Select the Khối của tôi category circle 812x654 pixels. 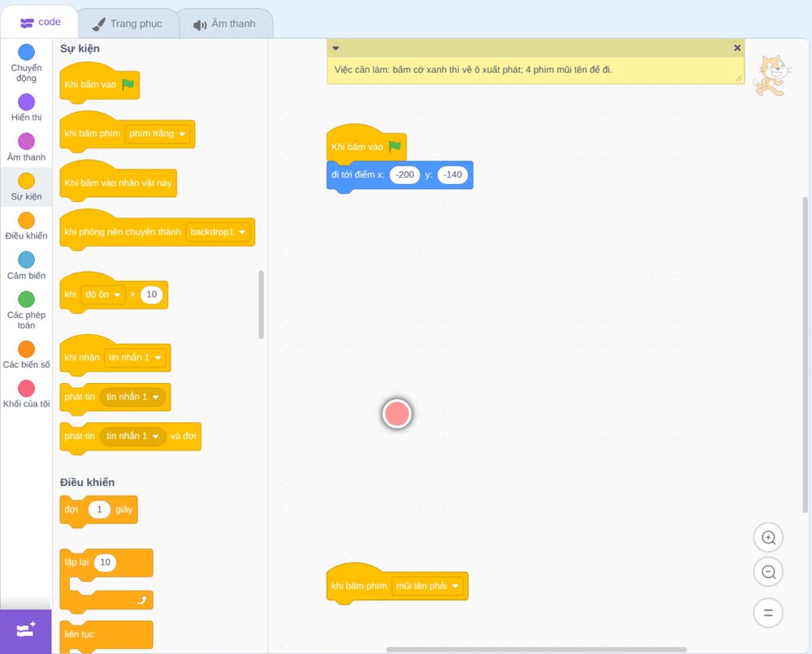click(27, 388)
